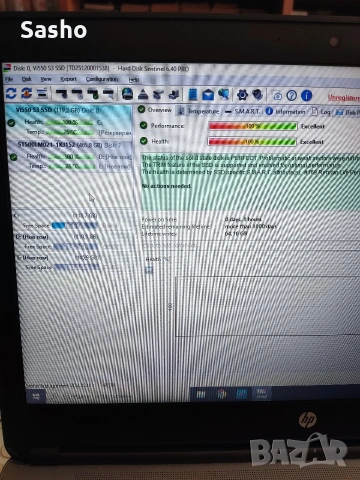Screen dimensions: 360x480
Task: Click the camera screenshot toolbar icon
Action: (x=277, y=96)
